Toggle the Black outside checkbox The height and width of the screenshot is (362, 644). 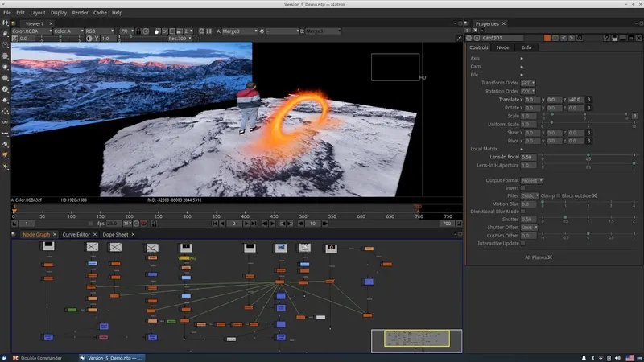pyautogui.click(x=594, y=195)
